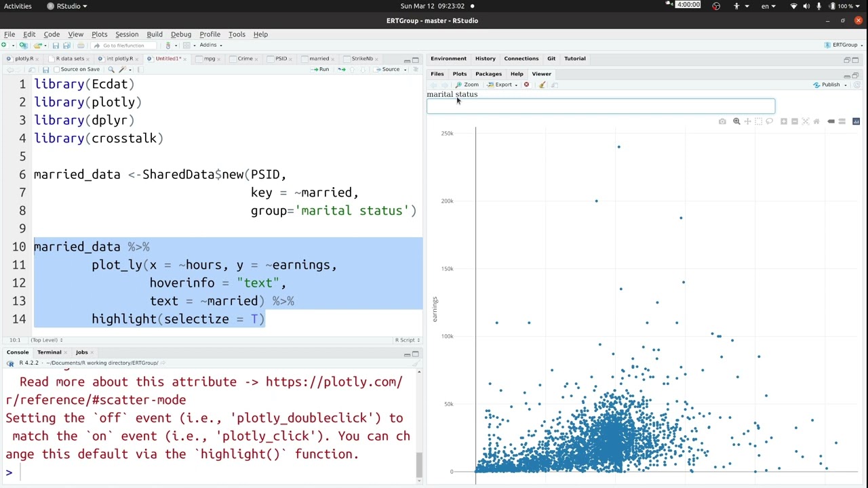View working directory arrow in console
The image size is (868, 488).
click(161, 363)
